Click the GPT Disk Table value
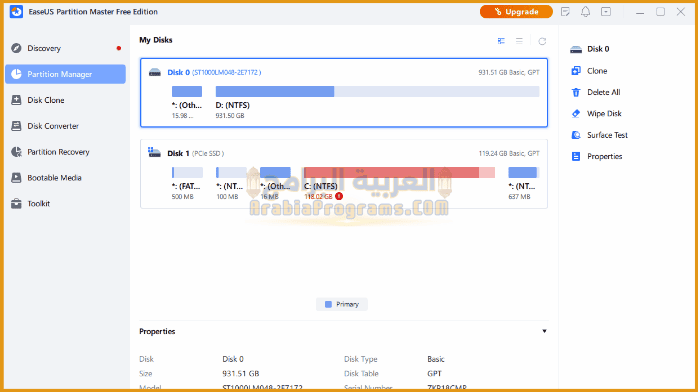This screenshot has height=392, width=698. [434, 373]
